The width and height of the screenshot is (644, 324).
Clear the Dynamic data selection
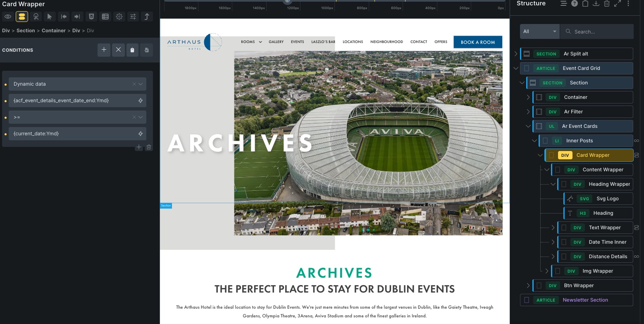click(x=134, y=84)
